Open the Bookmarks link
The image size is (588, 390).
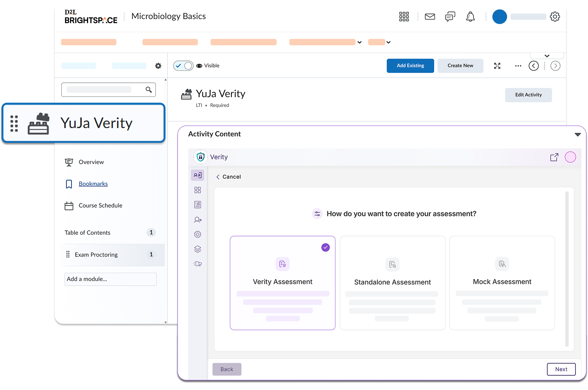coord(93,184)
